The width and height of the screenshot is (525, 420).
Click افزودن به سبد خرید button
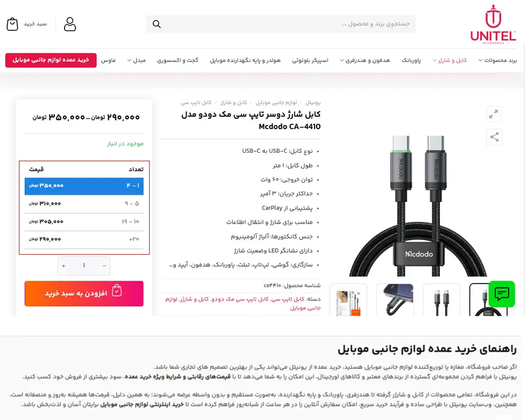coord(84,293)
